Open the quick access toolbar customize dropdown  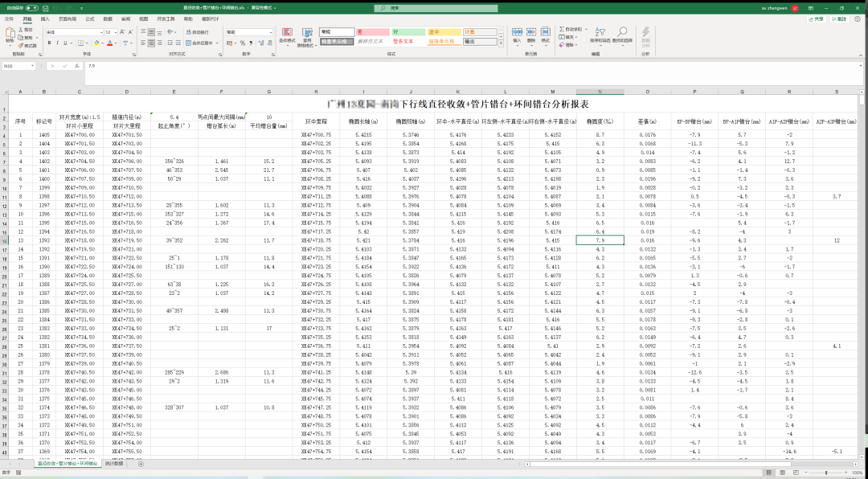(x=82, y=9)
